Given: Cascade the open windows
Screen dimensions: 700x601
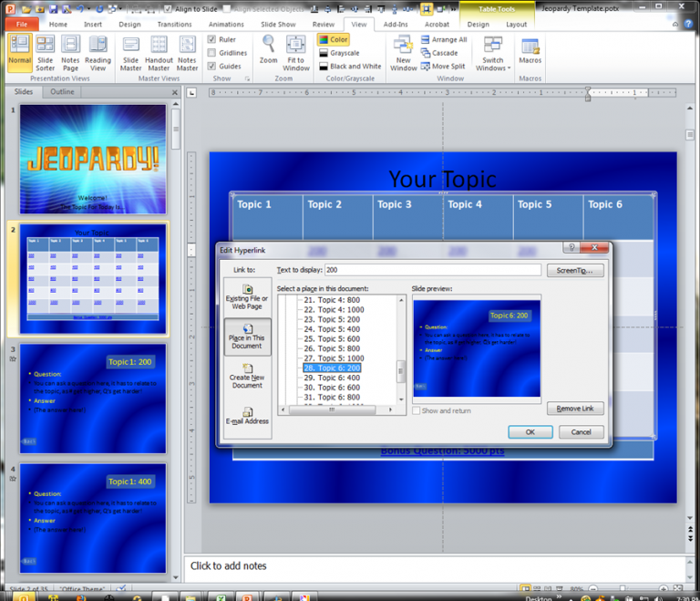Looking at the screenshot, I should pyautogui.click(x=439, y=53).
